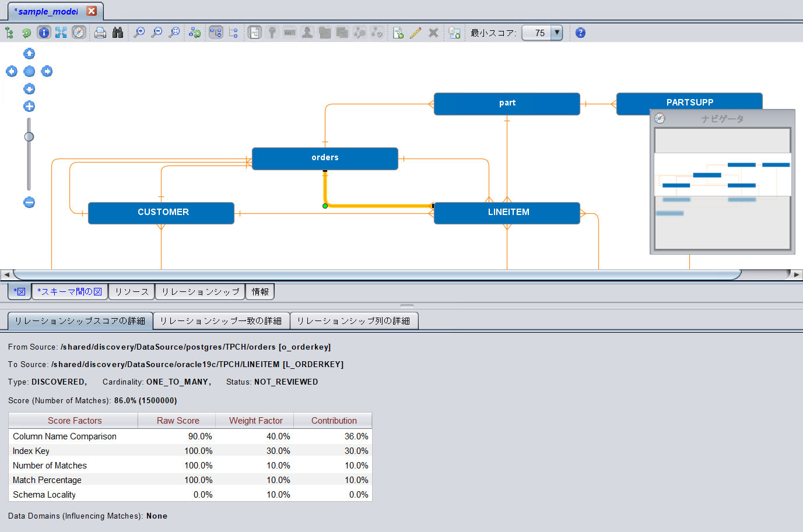Open リレーションシップスコアの詳細 tab

[x=80, y=320]
